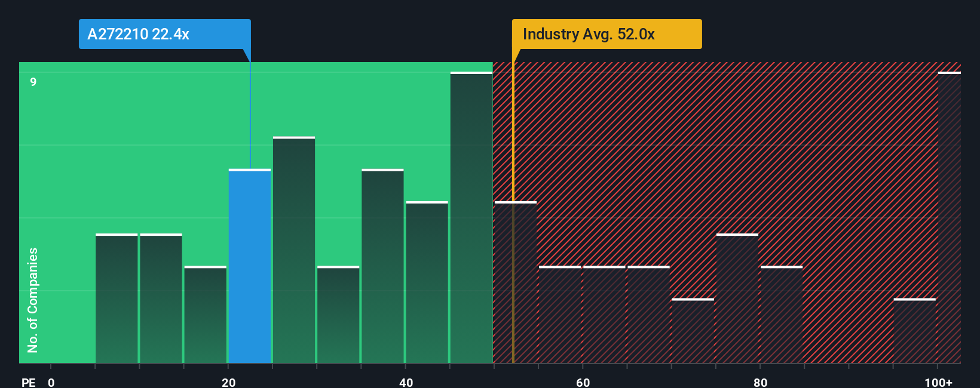
Task: Click the hatched bar for PE 60-65
Action: [604, 315]
